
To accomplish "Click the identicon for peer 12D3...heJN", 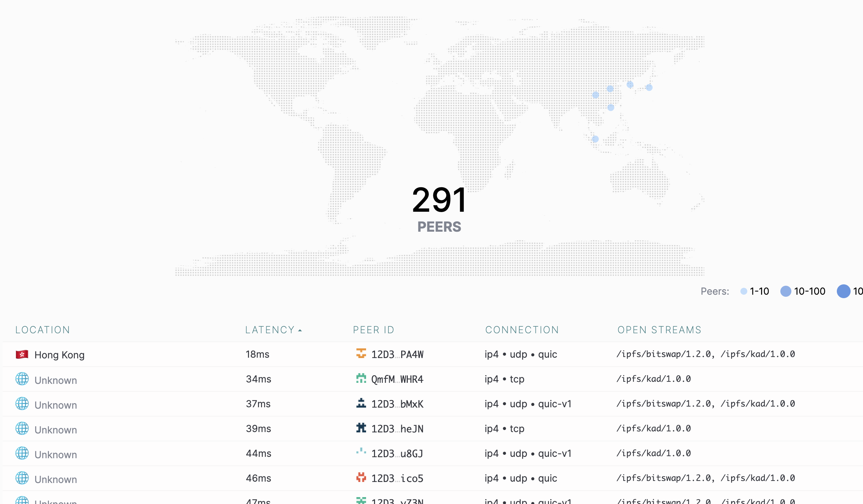I will [361, 428].
